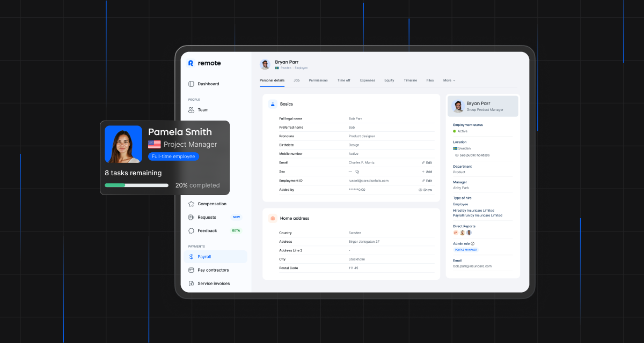Click the Charles F. Muntz value

click(361, 162)
